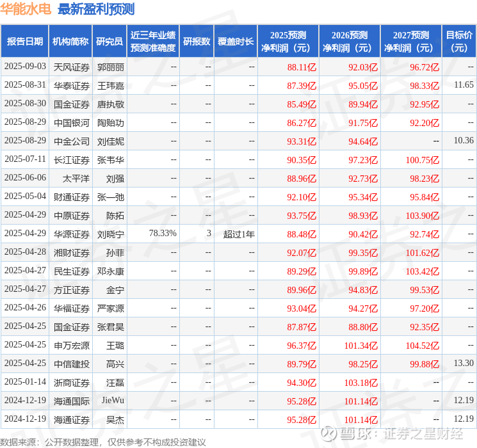This screenshot has width=477, height=448.
Task: Click 天风证券 institution cell
Action: coord(72,67)
